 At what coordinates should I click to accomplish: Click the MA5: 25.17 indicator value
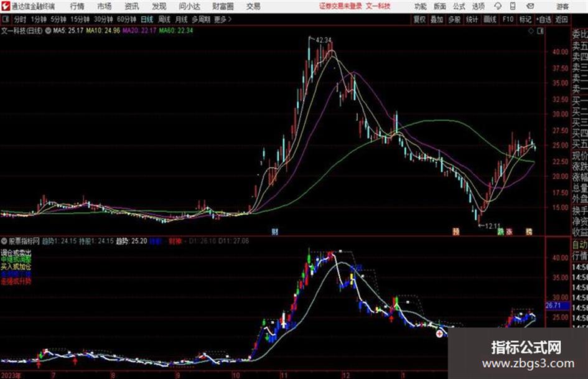(68, 30)
